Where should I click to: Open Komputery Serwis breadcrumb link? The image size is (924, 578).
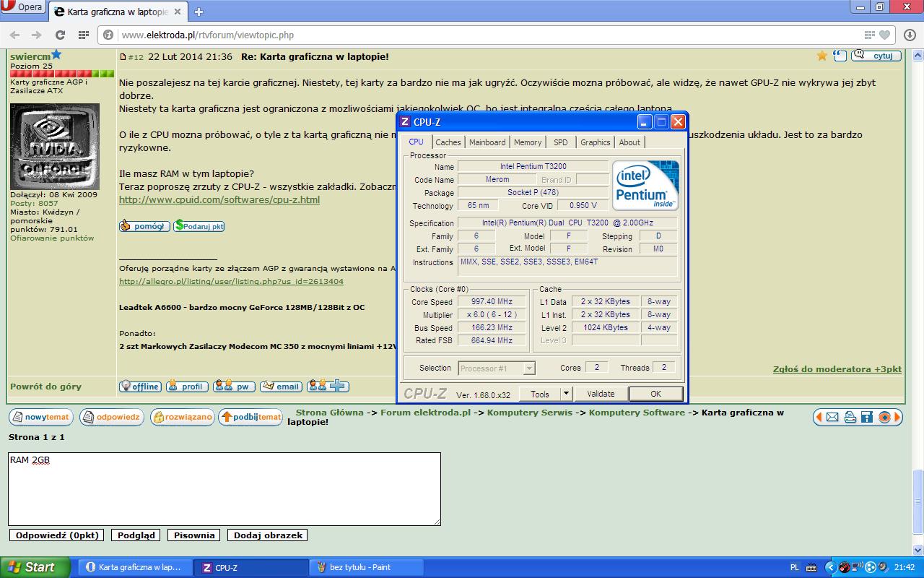click(529, 413)
